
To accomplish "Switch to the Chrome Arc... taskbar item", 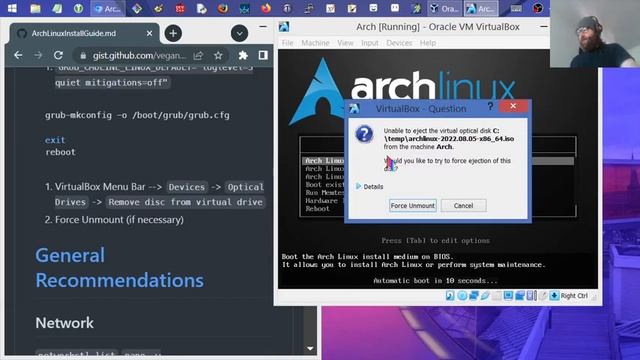I will (108, 8).
